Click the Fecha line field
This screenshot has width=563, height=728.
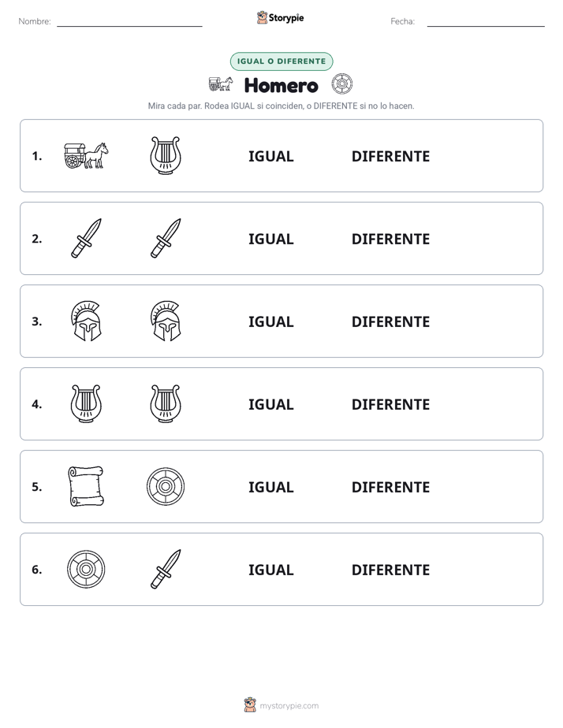pyautogui.click(x=486, y=22)
